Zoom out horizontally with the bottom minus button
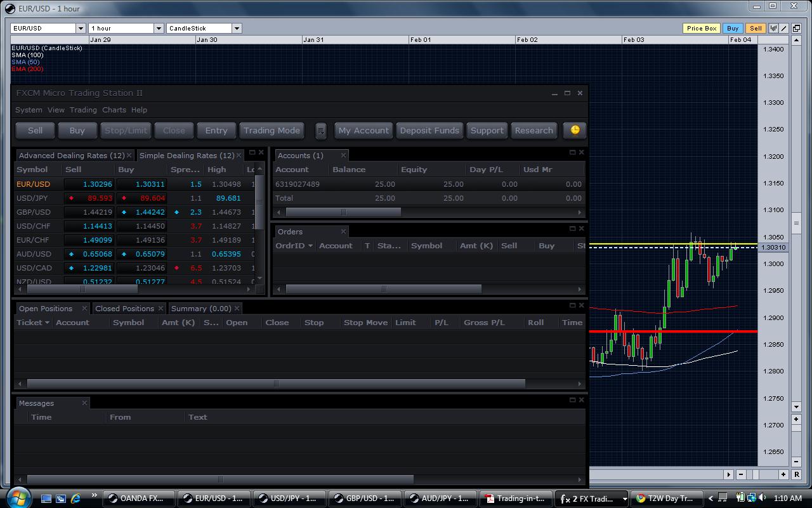Screen dimensions: 812x508 [740, 474]
